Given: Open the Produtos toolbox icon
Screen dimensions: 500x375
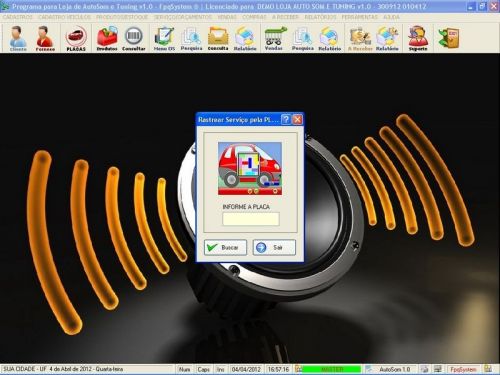Looking at the screenshot, I should pyautogui.click(x=107, y=39).
